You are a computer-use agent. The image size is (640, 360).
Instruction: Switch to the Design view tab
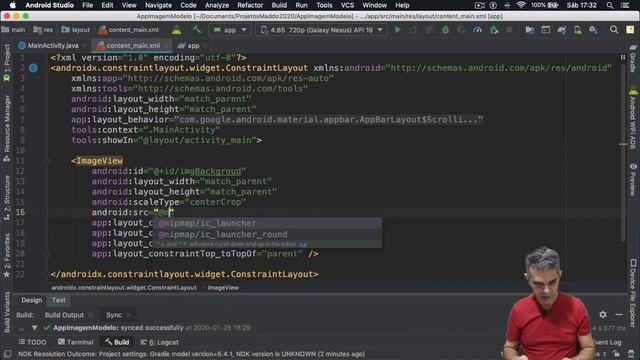(x=32, y=300)
